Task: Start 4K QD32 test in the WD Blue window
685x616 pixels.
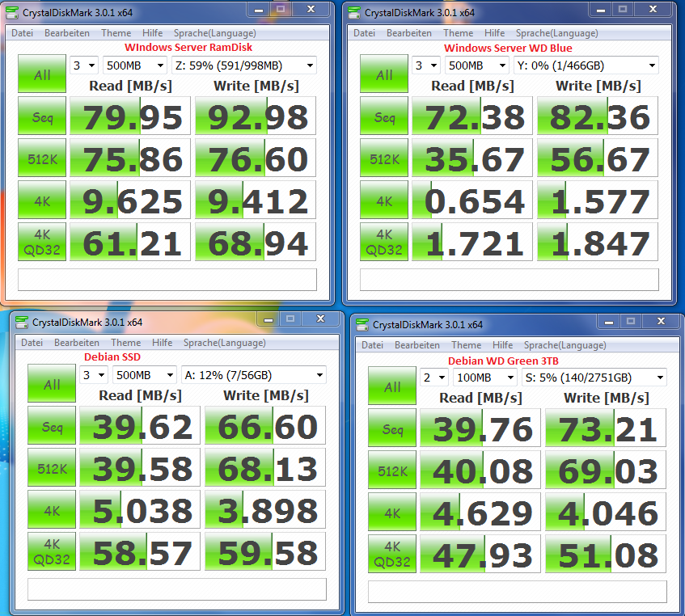Action: coord(384,242)
